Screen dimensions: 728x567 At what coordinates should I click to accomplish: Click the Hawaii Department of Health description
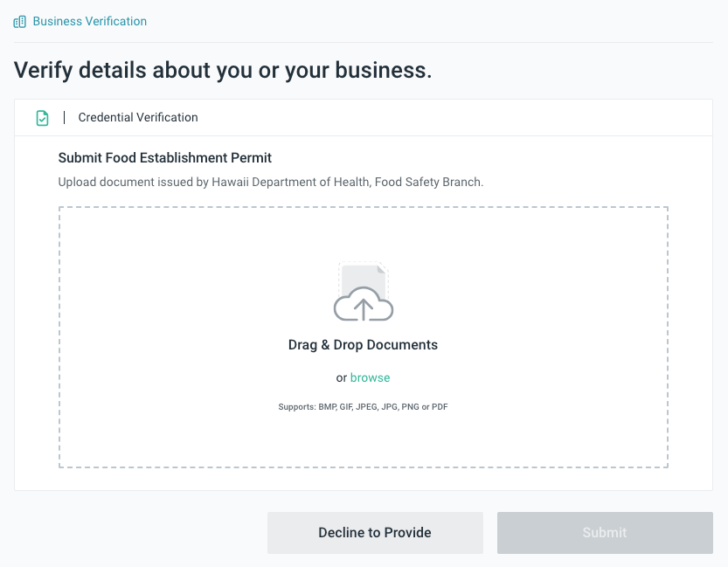click(271, 182)
